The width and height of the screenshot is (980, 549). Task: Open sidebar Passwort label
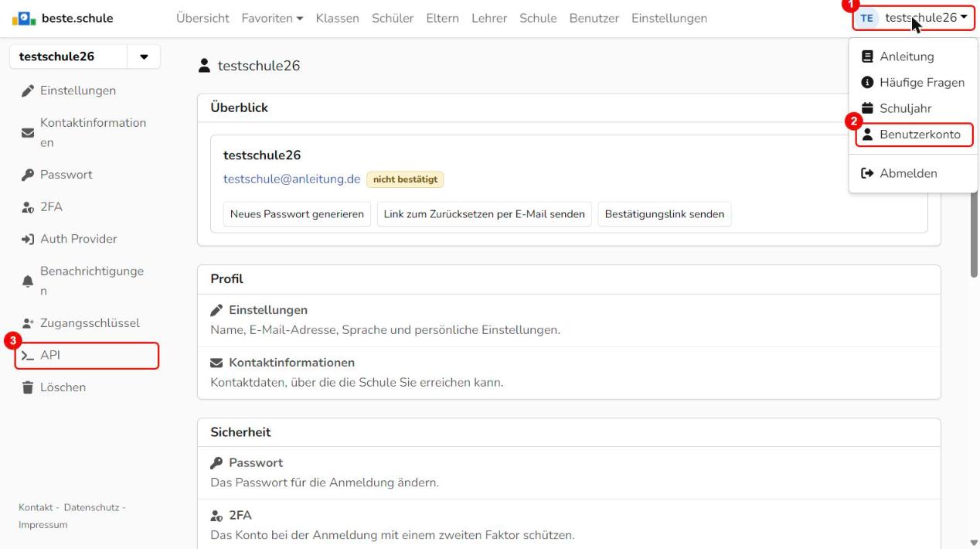(x=66, y=175)
